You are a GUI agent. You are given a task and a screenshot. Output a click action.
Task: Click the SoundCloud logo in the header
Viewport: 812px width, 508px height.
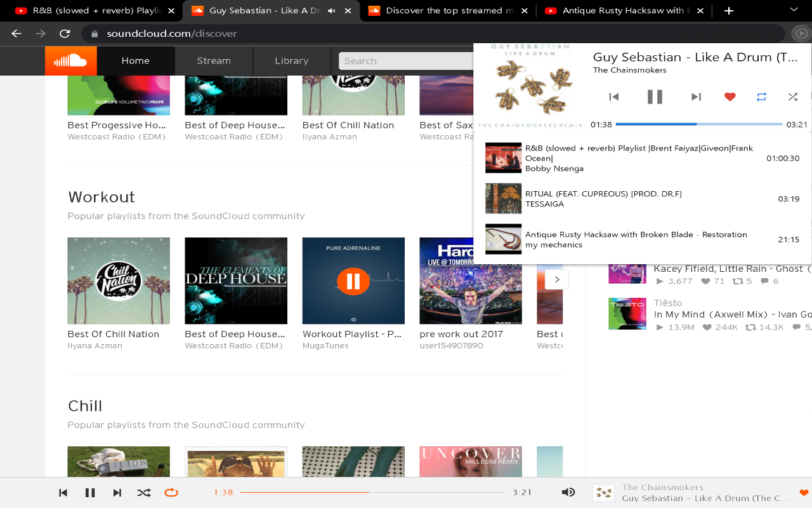pos(70,61)
